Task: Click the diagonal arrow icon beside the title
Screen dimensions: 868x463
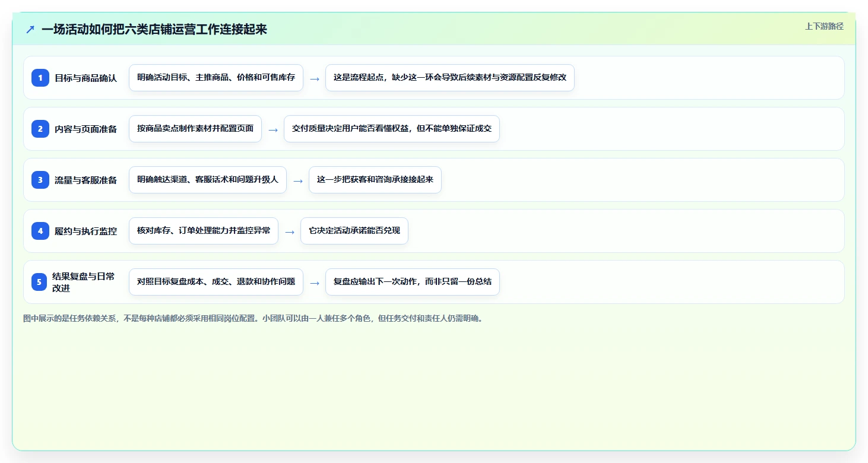Action: 30,29
